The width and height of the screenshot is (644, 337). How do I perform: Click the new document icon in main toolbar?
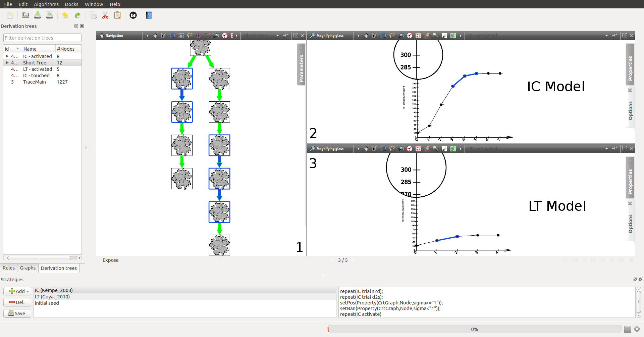[x=10, y=15]
